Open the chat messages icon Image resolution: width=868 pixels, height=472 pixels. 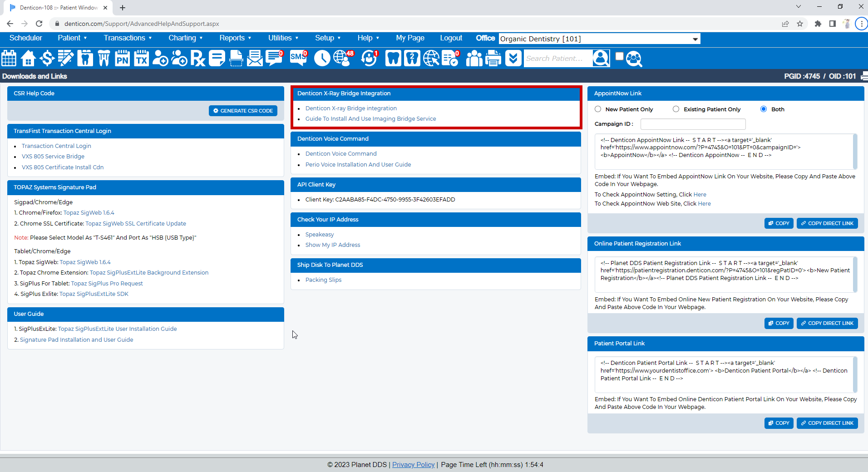(274, 58)
